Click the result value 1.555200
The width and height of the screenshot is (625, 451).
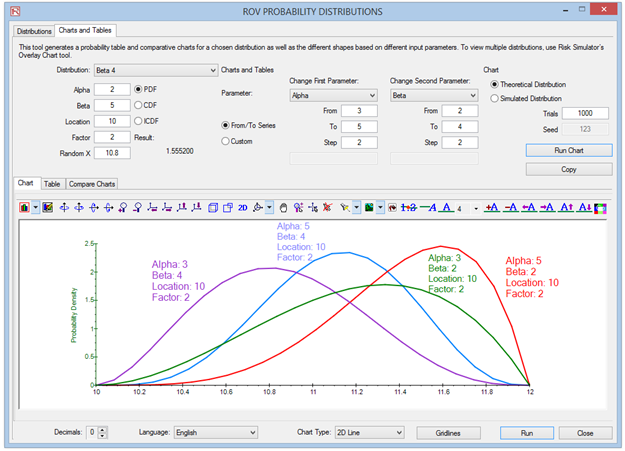(x=180, y=151)
